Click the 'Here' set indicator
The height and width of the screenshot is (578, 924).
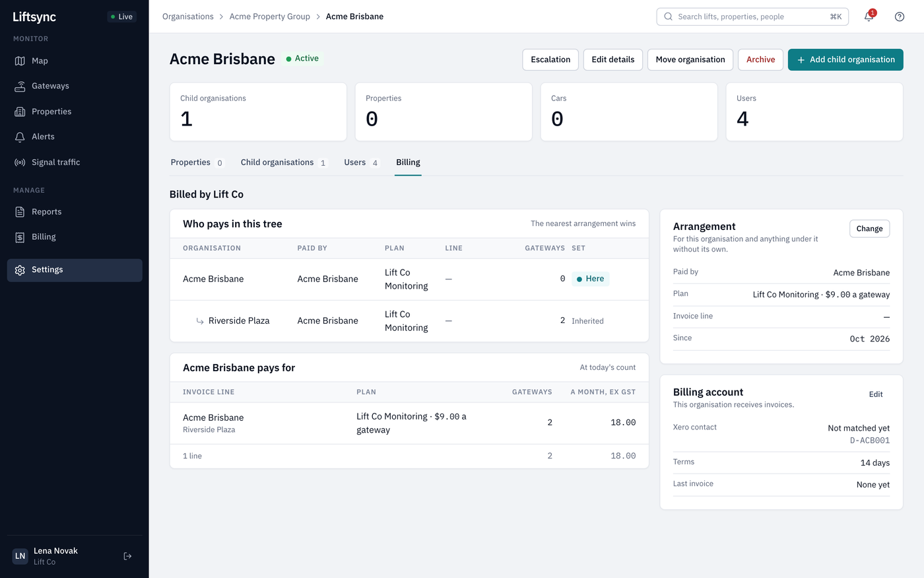[590, 279]
